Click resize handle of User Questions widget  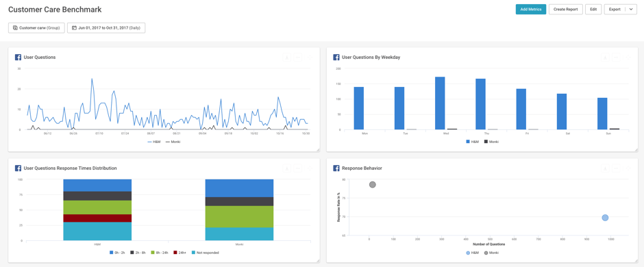coord(317,150)
